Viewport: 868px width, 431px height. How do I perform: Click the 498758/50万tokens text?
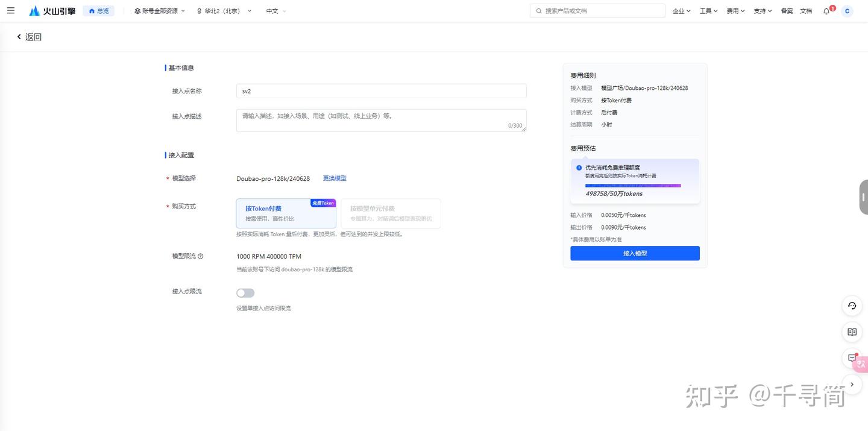click(614, 194)
